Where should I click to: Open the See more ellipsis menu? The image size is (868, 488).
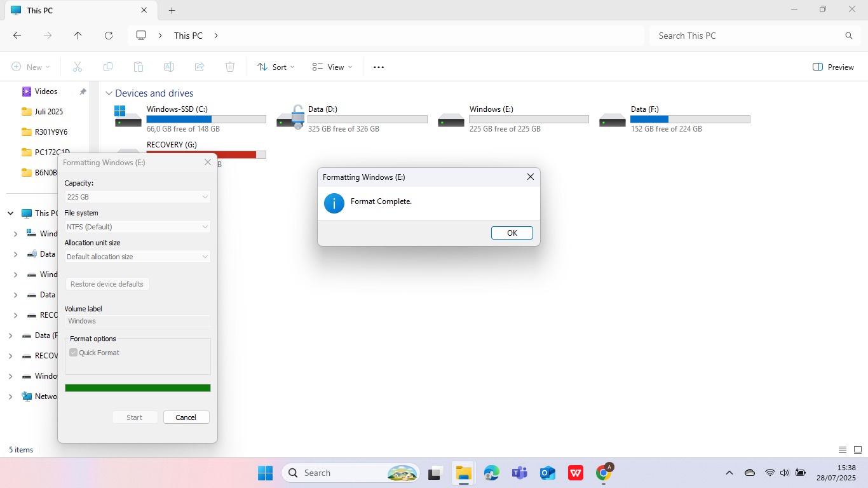pos(379,67)
